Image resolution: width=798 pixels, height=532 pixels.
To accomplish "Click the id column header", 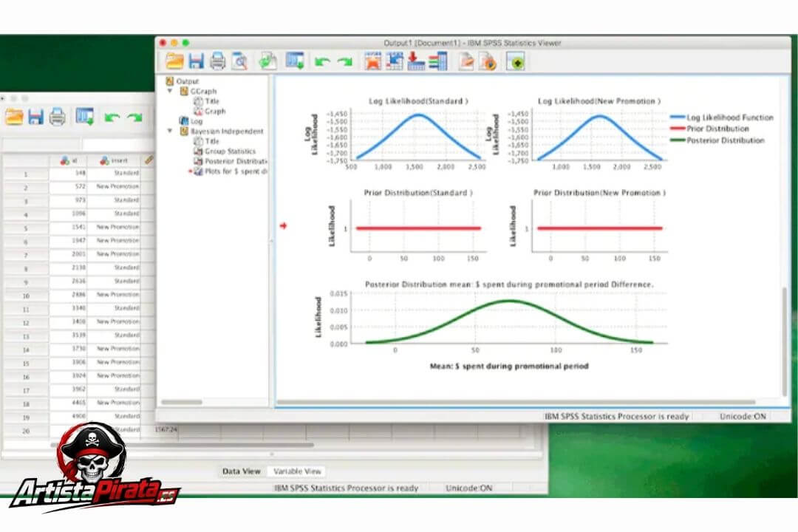I will (68, 160).
